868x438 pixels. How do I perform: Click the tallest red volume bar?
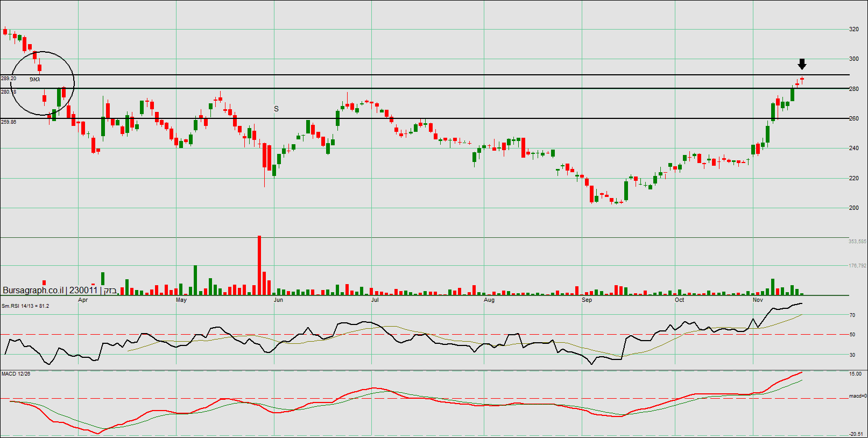(x=259, y=265)
